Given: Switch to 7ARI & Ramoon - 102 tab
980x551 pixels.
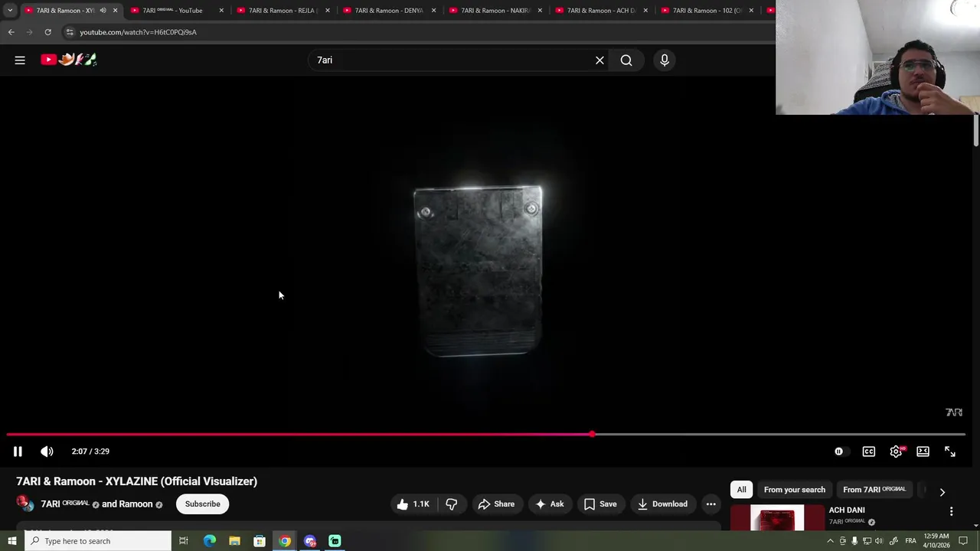Looking at the screenshot, I should [x=706, y=11].
